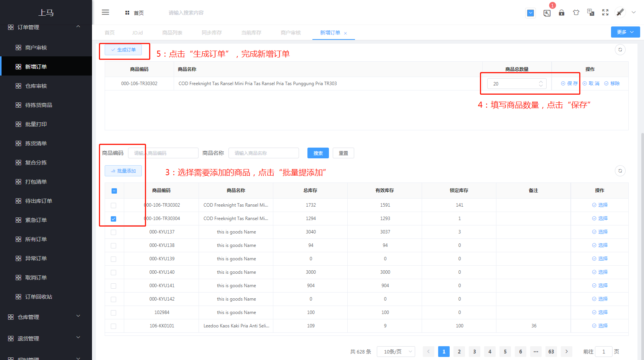Screen dimensions: 644x360
Task: Click the blue 搜索 button
Action: click(x=318, y=153)
